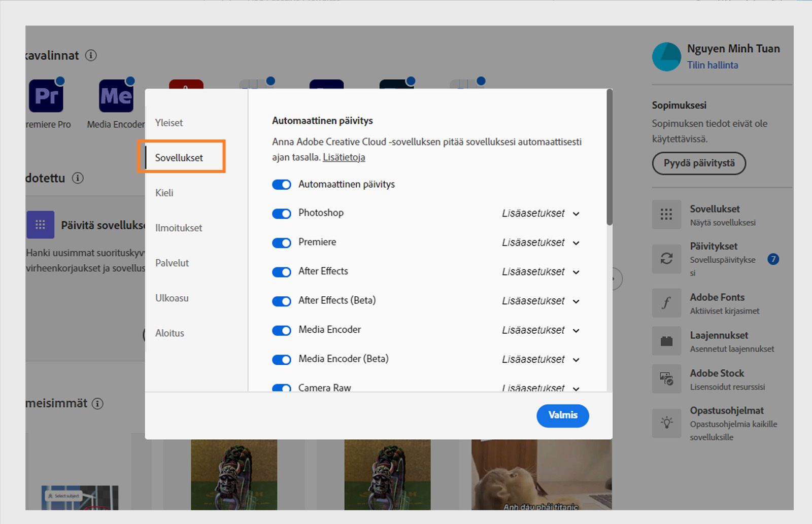Click the Nguyen Minh Tuan profile avatar
This screenshot has height=524, width=812.
(666, 56)
